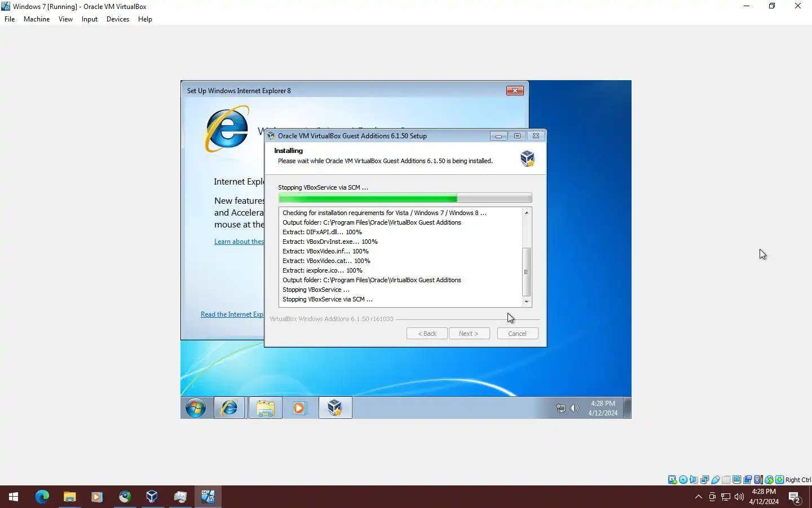Launch Microsoft Edge from host taskbar
The image size is (812, 508).
(42, 497)
